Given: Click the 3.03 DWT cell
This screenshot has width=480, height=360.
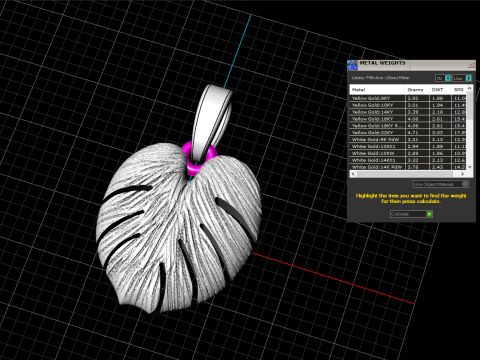Looking at the screenshot, I should point(440,133).
